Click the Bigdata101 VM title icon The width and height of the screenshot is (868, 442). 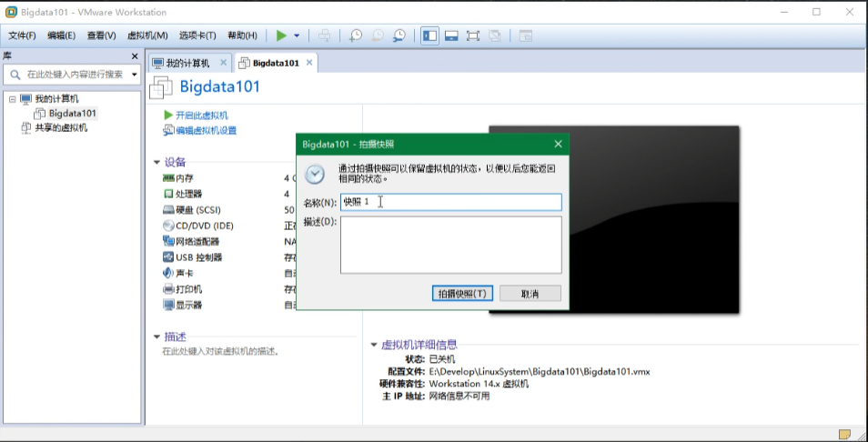point(161,87)
